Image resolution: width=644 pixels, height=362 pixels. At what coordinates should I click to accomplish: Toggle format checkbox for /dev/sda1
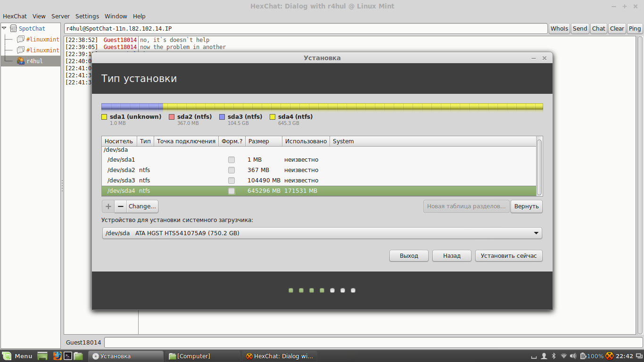(231, 160)
